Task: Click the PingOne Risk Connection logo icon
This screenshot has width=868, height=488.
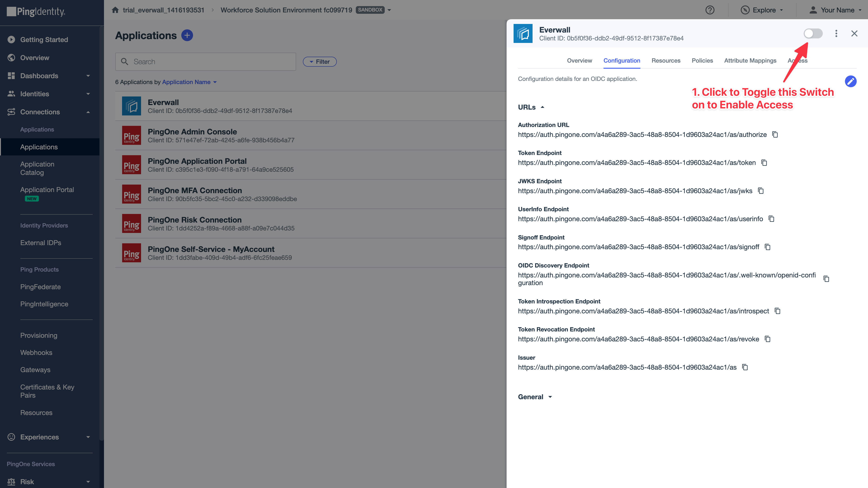Action: (131, 223)
